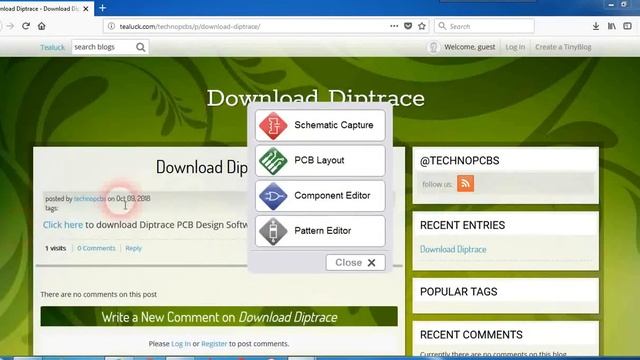Open the 0 Comments link
This screenshot has width=640, height=360.
point(96,248)
